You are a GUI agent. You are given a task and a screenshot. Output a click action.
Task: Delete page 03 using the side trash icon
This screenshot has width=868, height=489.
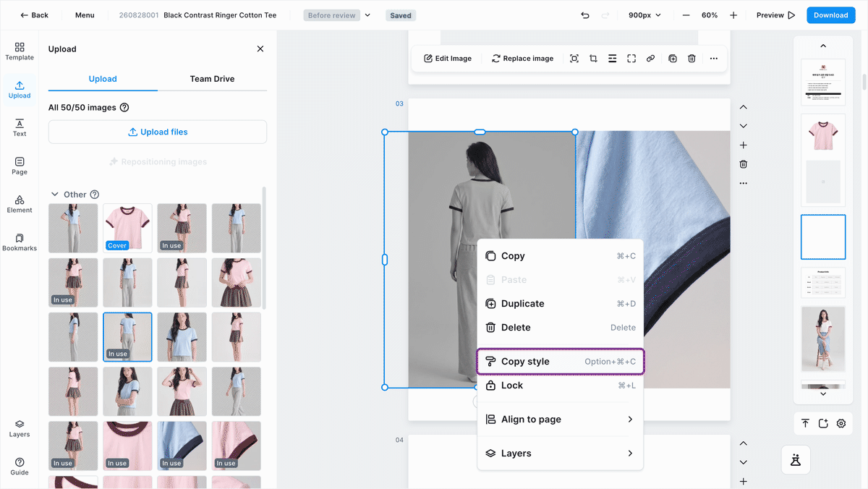[x=744, y=164]
